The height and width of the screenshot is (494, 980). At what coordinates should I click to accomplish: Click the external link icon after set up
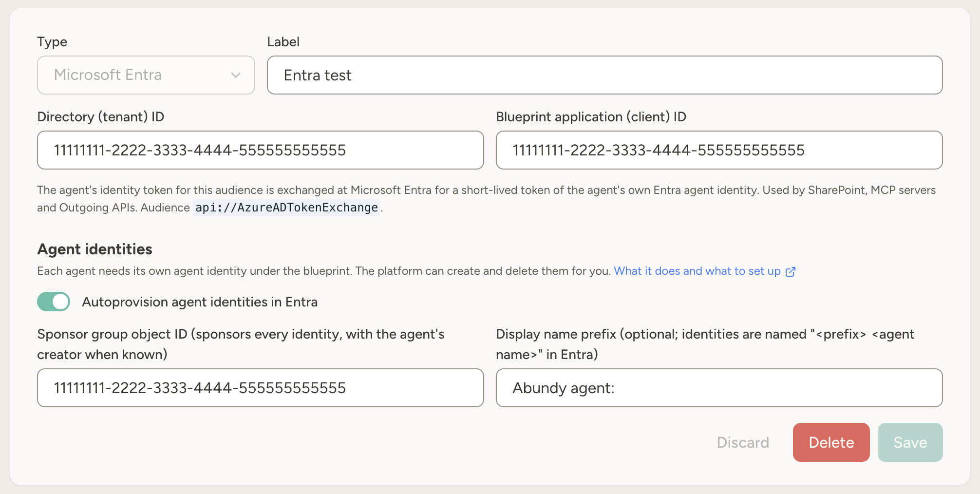pyautogui.click(x=791, y=271)
